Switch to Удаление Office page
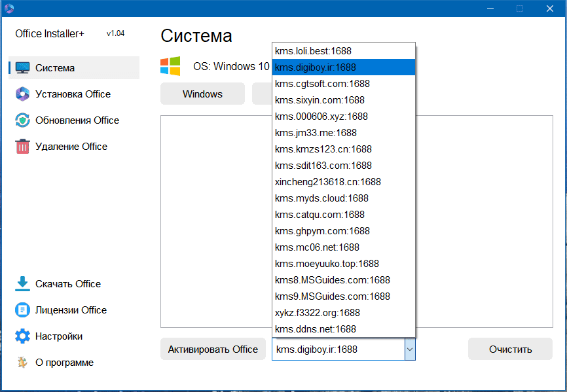Viewport: 567px width, 392px height. coord(71,147)
